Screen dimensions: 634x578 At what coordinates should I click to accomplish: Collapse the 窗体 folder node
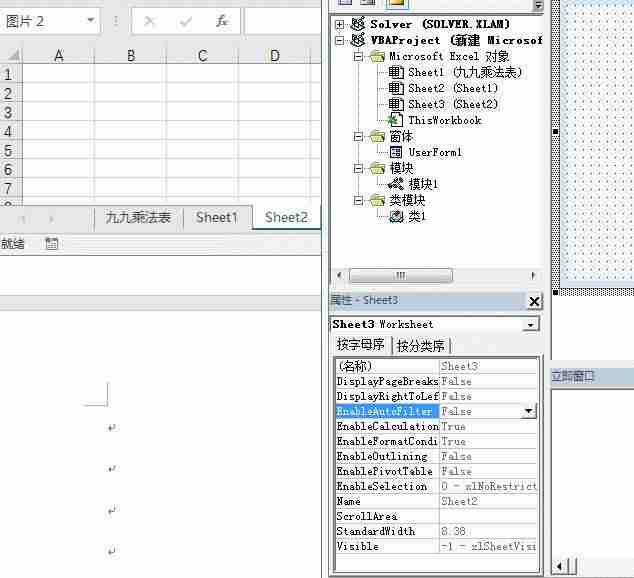point(358,137)
